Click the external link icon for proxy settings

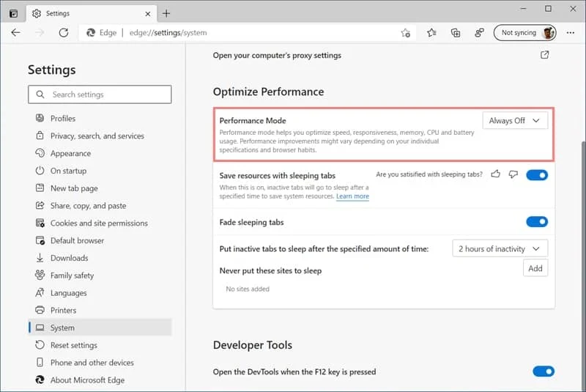544,55
